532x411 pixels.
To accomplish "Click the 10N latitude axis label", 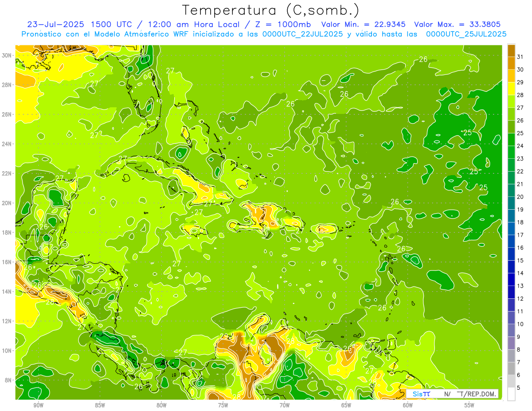I will tap(7, 350).
